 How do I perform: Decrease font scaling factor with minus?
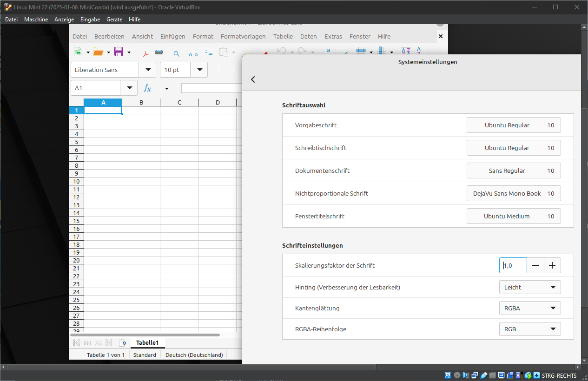535,265
